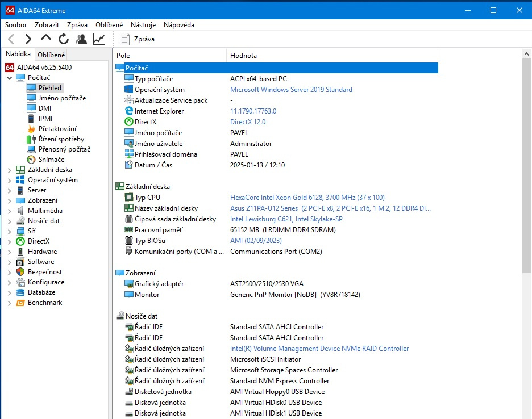This screenshot has height=419, width=532.
Task: Select the Jméno počítače tree item
Action: [x=62, y=98]
